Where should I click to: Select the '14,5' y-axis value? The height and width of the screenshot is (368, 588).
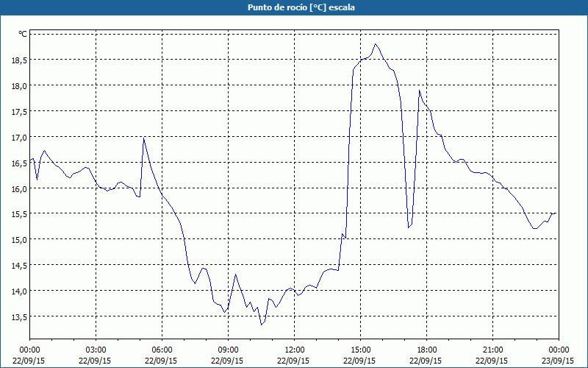click(x=19, y=266)
